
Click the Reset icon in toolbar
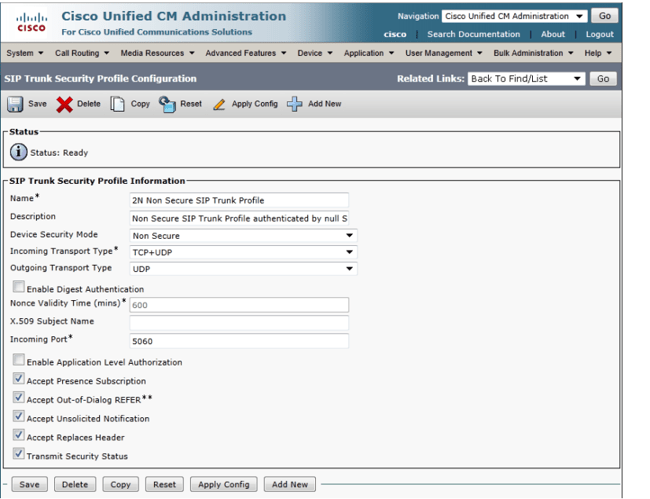[x=167, y=104]
